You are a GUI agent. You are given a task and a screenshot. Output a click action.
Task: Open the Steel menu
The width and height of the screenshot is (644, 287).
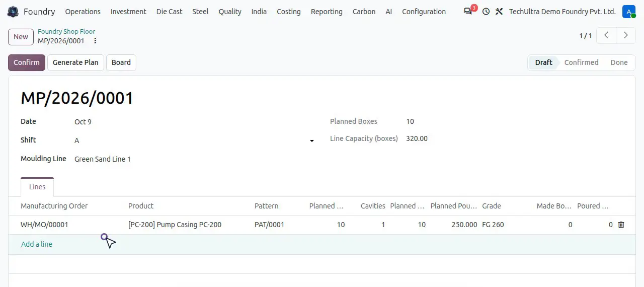pos(200,12)
